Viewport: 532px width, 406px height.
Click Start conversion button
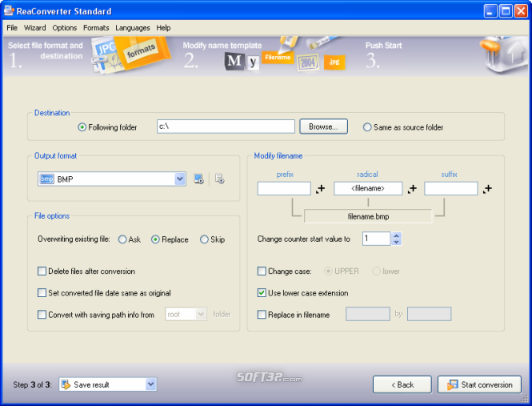[x=479, y=384]
